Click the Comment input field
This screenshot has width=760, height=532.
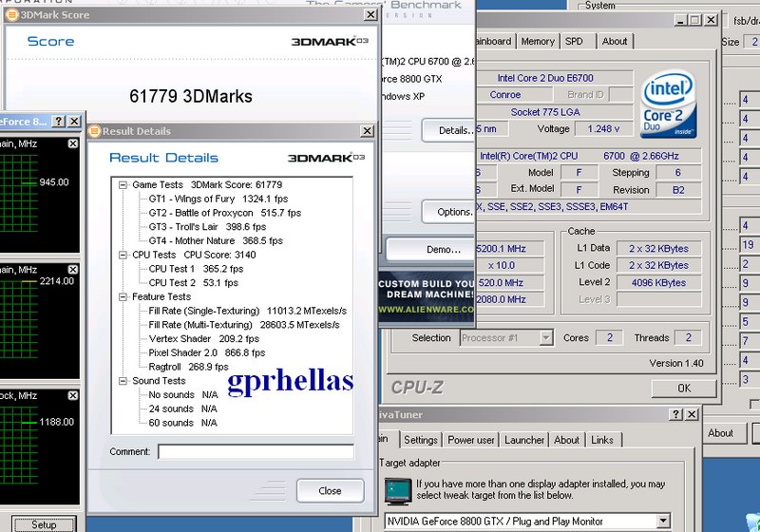[x=256, y=451]
